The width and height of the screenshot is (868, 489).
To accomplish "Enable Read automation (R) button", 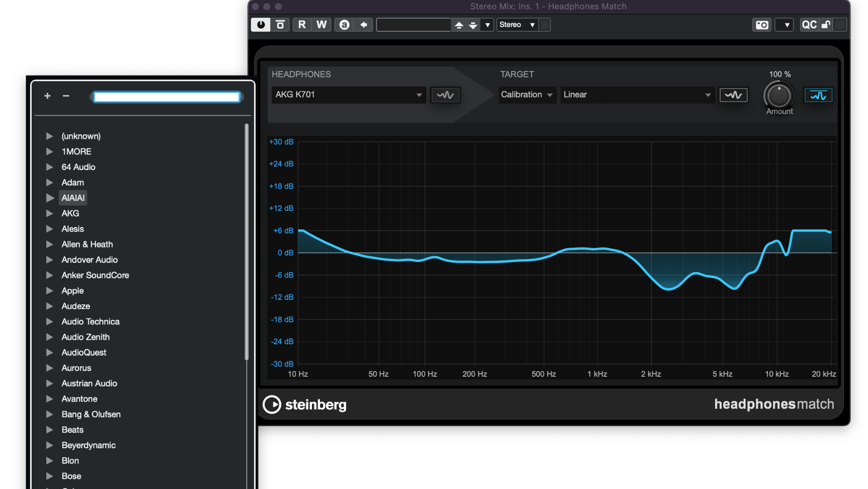I will [x=302, y=25].
